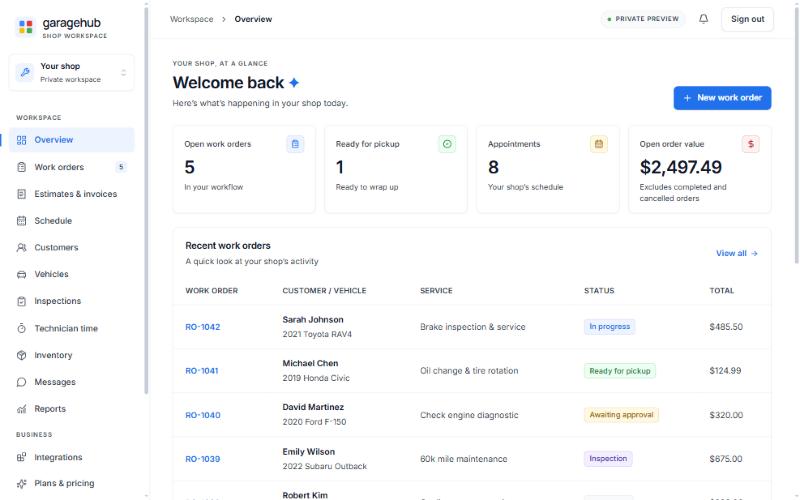Click the Messages chat bubble icon
The width and height of the screenshot is (800, 500).
click(x=21, y=382)
